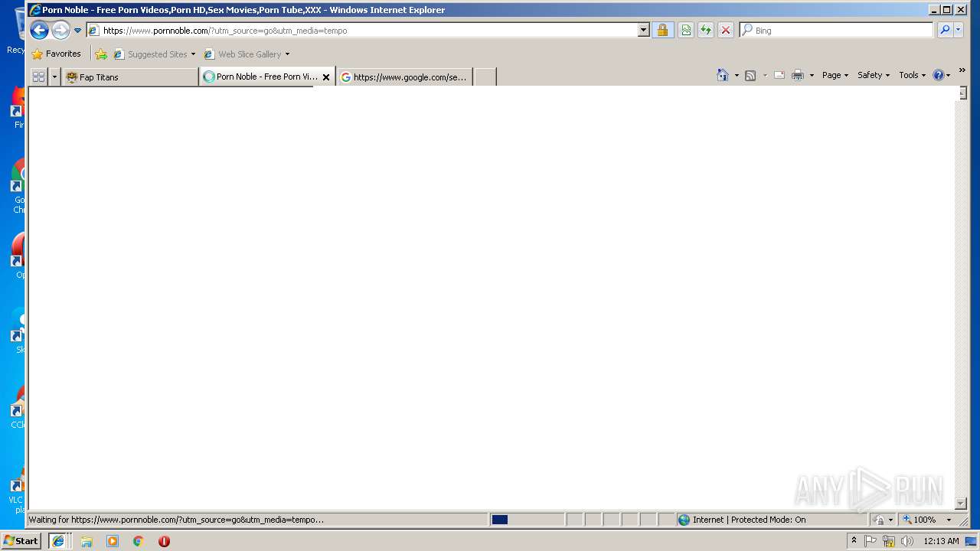
Task: Launch Windows Media Player from taskbar
Action: 113,541
